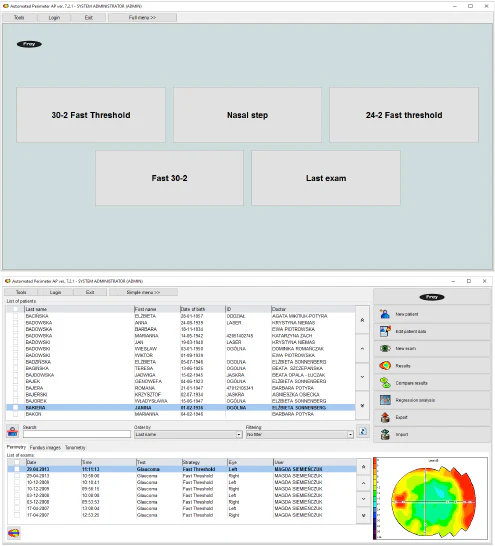This screenshot has width=495, height=546.
Task: Click the New patient icon
Action: pos(385,314)
